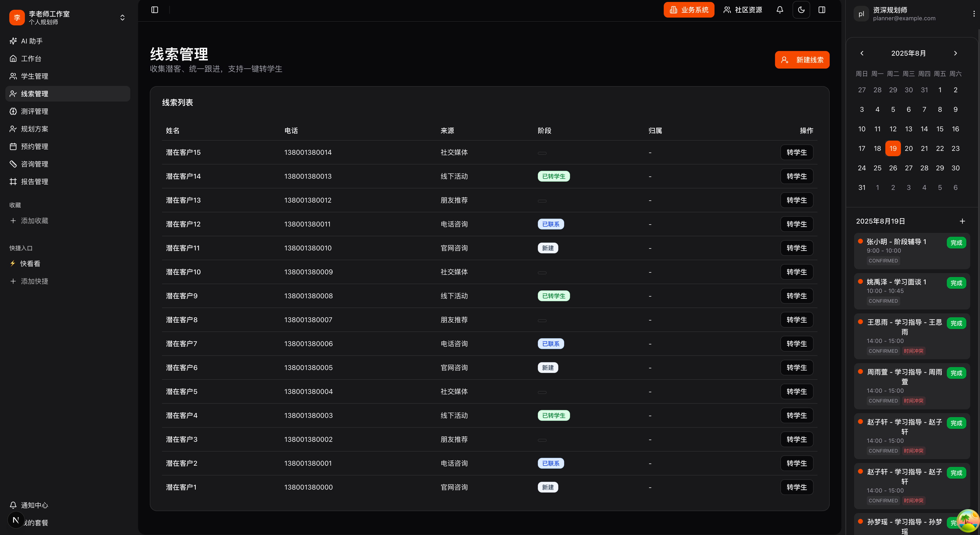Viewport: 980px width, 535px height.
Task: Go to previous month in calendar
Action: coord(862,53)
